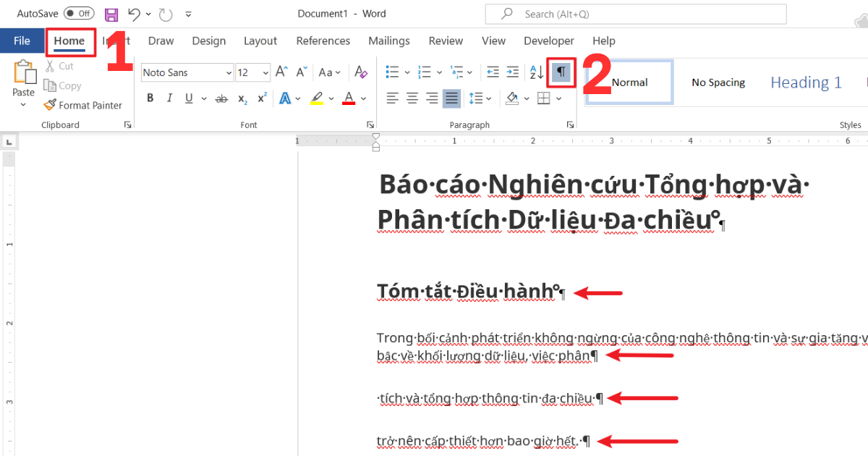Image resolution: width=868 pixels, height=456 pixels.
Task: Click the Multilevel List icon
Action: tap(456, 72)
